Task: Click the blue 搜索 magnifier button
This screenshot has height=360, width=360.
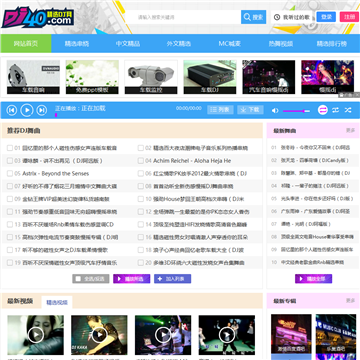Action: click(253, 17)
